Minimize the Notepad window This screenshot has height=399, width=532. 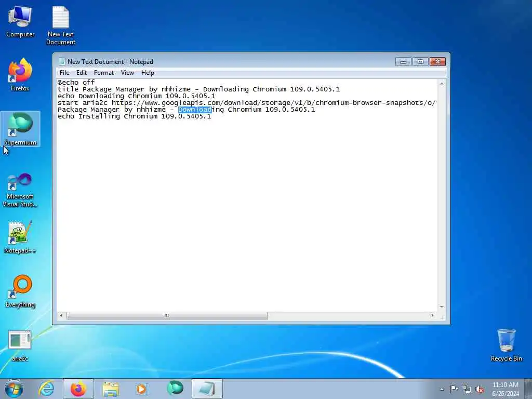tap(403, 62)
